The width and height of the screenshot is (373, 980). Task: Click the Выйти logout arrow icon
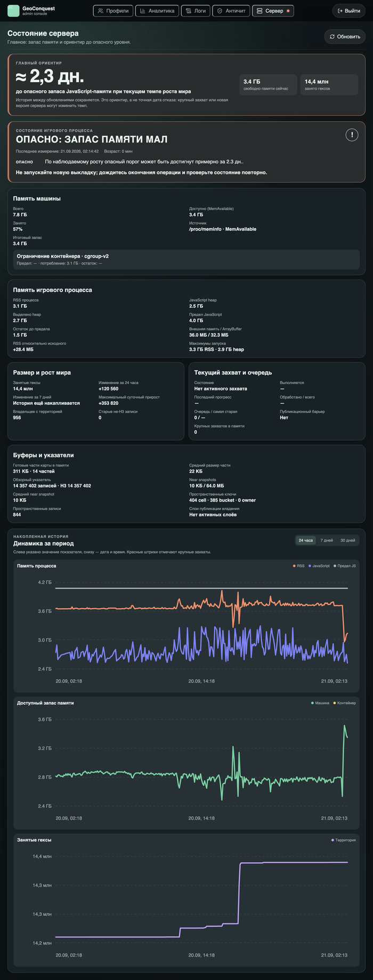coord(340,11)
